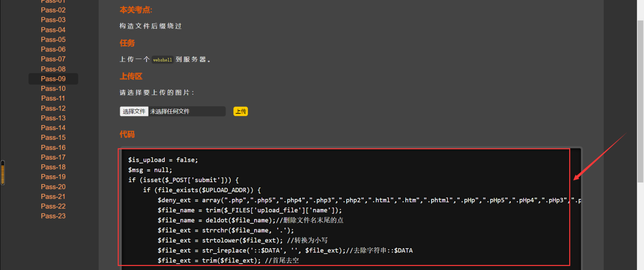Click the trim($_FILES['upload_file']['name']) line
This screenshot has height=270, width=644.
coord(250,210)
